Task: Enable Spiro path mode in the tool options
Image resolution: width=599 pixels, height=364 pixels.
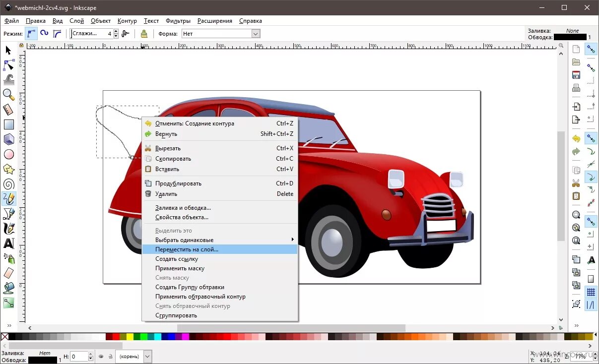Action: [x=45, y=33]
